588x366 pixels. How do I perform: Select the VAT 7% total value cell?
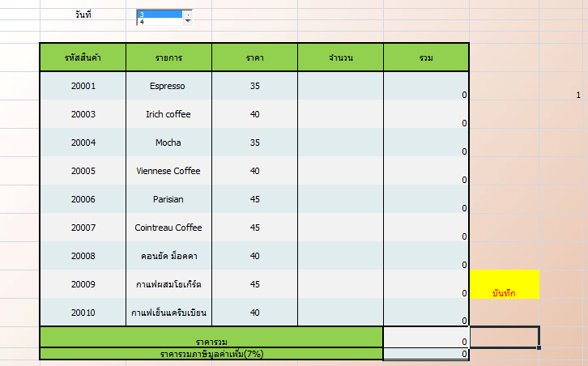[426, 354]
